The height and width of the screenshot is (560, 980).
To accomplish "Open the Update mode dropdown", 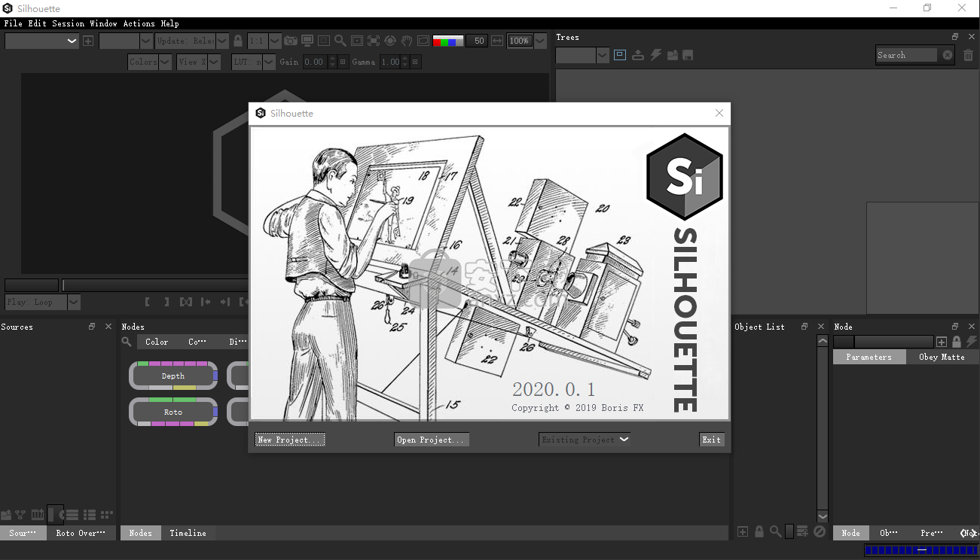I will (191, 41).
